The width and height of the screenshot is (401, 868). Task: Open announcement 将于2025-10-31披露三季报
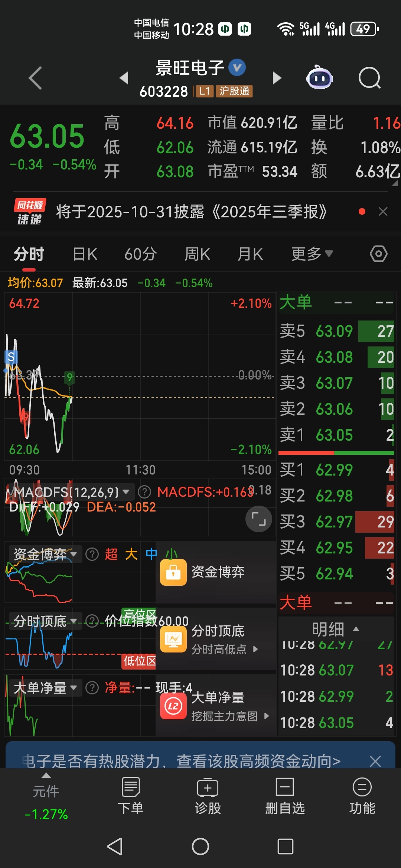pos(192,212)
